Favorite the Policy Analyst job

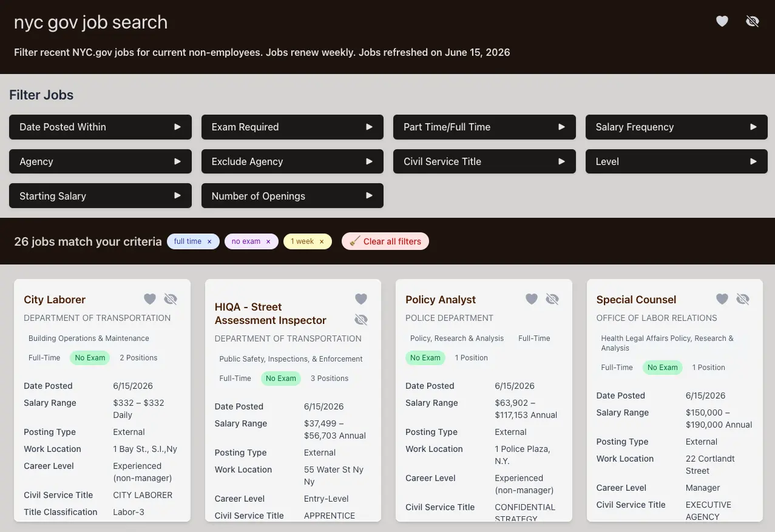click(532, 299)
